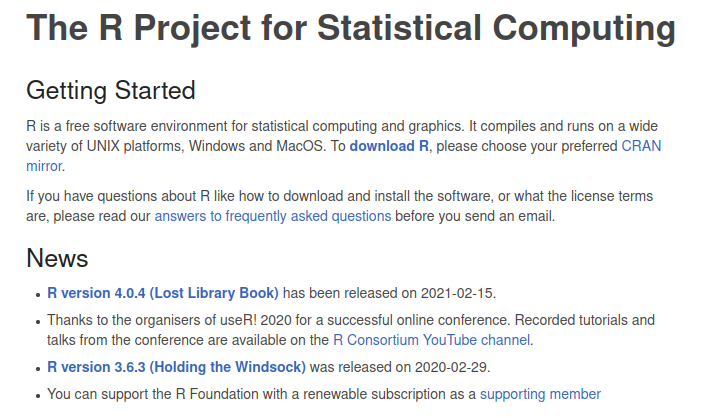701x418 pixels.
Task: Open answers to frequently asked questions
Action: tap(273, 216)
